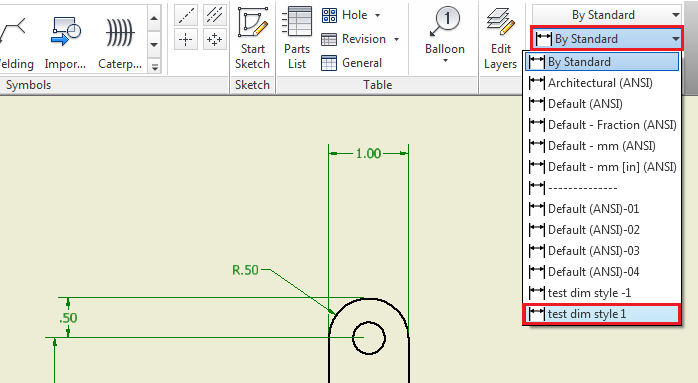
Task: Select the Center Mark tool icon
Action: pos(186,40)
